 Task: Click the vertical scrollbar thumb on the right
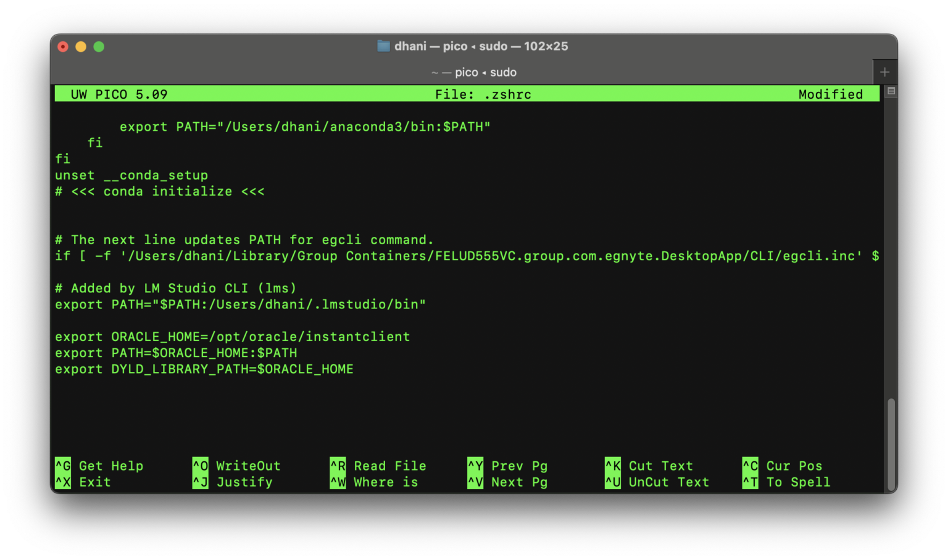tap(891, 444)
